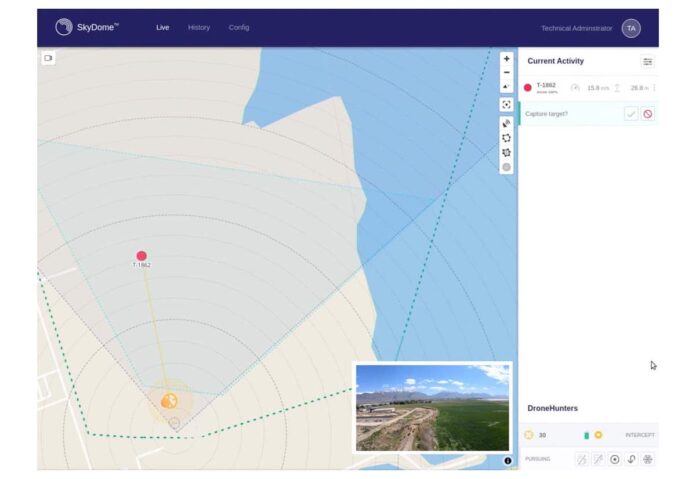The height and width of the screenshot is (479, 696).
Task: Open the drone camera video thumbnail
Action: pyautogui.click(x=432, y=408)
